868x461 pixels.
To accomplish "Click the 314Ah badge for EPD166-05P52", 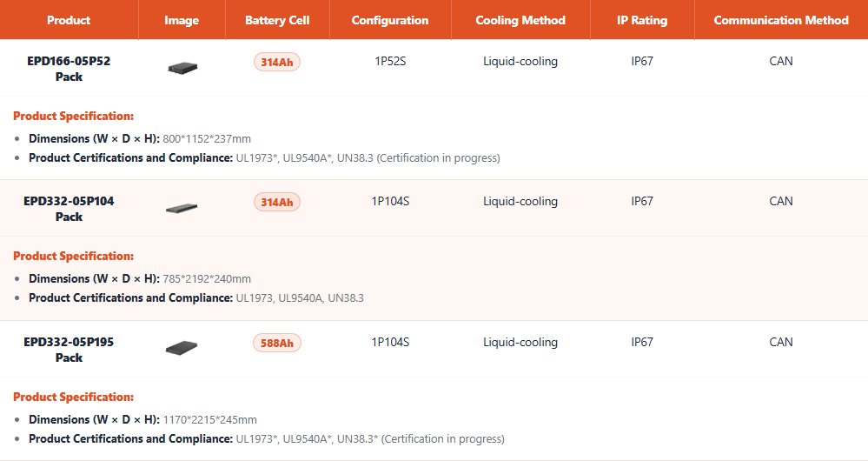I will (x=277, y=62).
